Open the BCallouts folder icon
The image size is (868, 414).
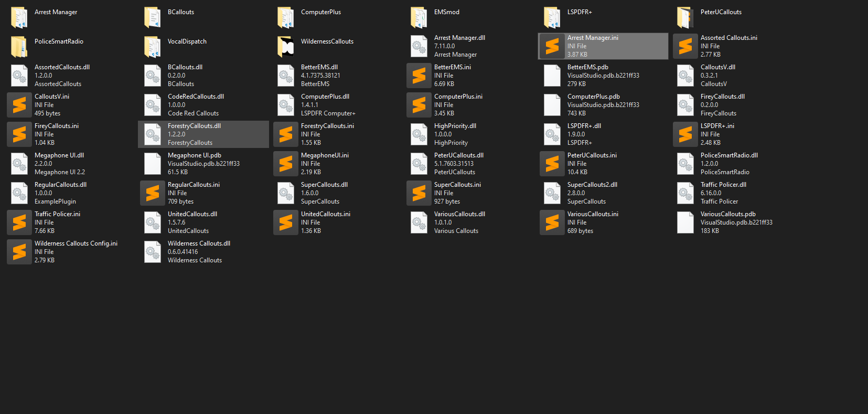[153, 17]
